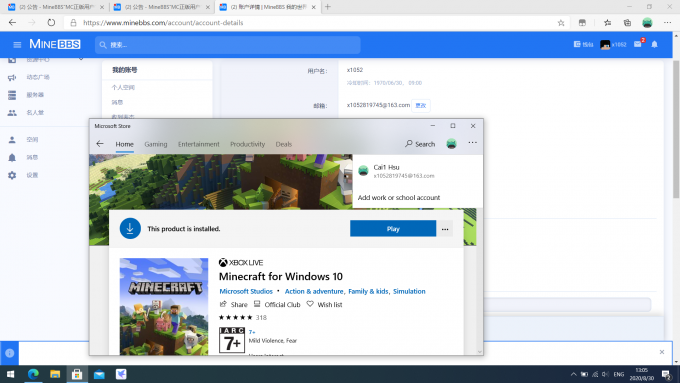This screenshot has height=383, width=680.
Task: Click Add work or school account
Action: coord(399,197)
